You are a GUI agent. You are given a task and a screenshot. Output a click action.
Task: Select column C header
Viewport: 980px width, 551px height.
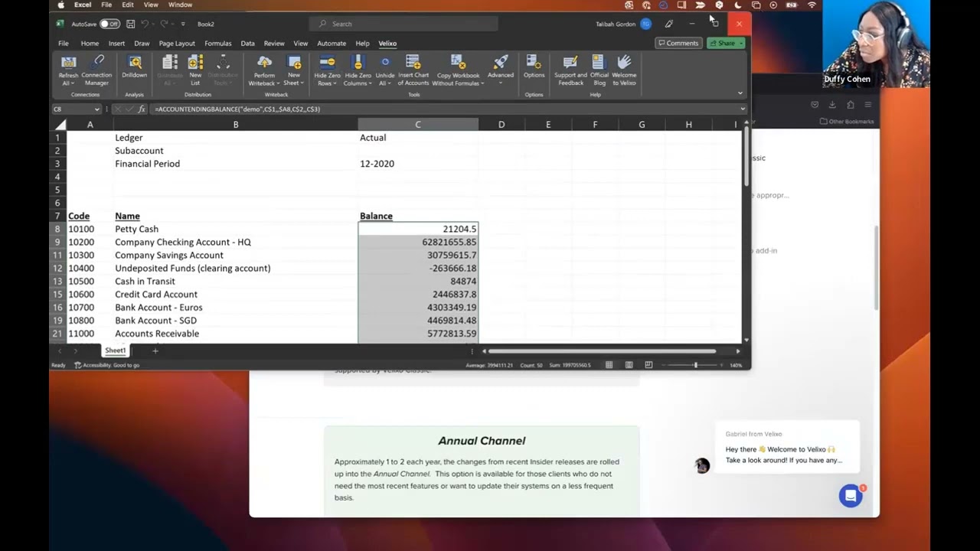pyautogui.click(x=418, y=125)
